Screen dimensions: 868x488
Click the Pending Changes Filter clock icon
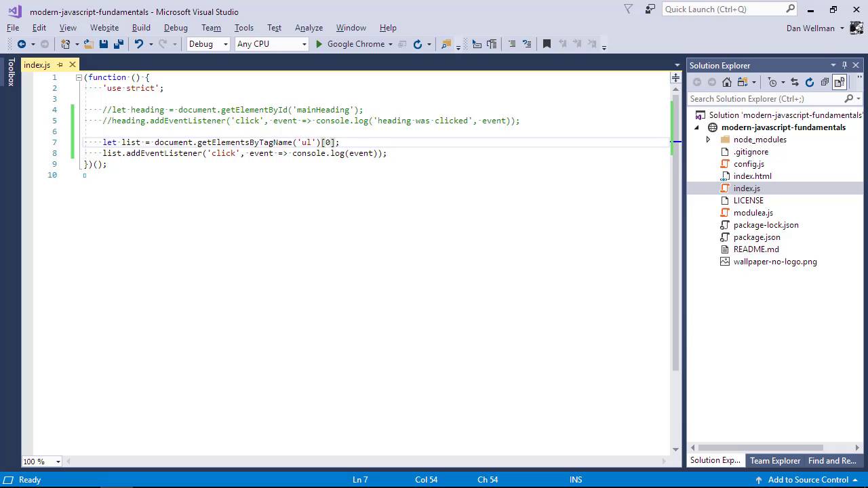tap(772, 82)
